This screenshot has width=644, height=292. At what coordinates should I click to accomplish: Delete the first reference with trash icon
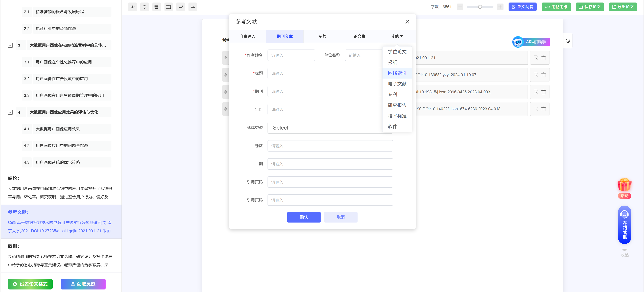[543, 58]
